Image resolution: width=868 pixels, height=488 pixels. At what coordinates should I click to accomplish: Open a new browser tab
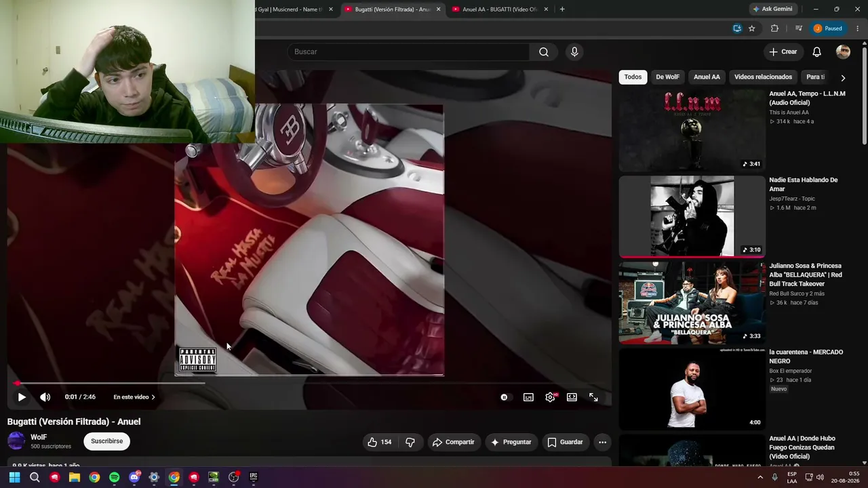(x=562, y=9)
